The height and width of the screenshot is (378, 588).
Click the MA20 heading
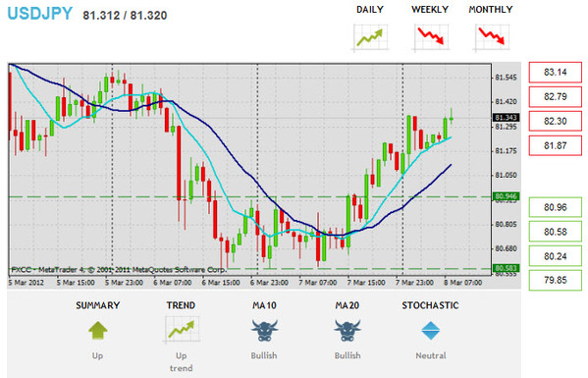[x=347, y=305]
